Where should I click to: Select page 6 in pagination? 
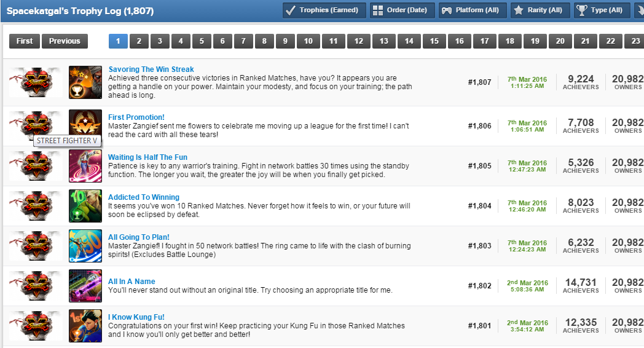click(222, 41)
